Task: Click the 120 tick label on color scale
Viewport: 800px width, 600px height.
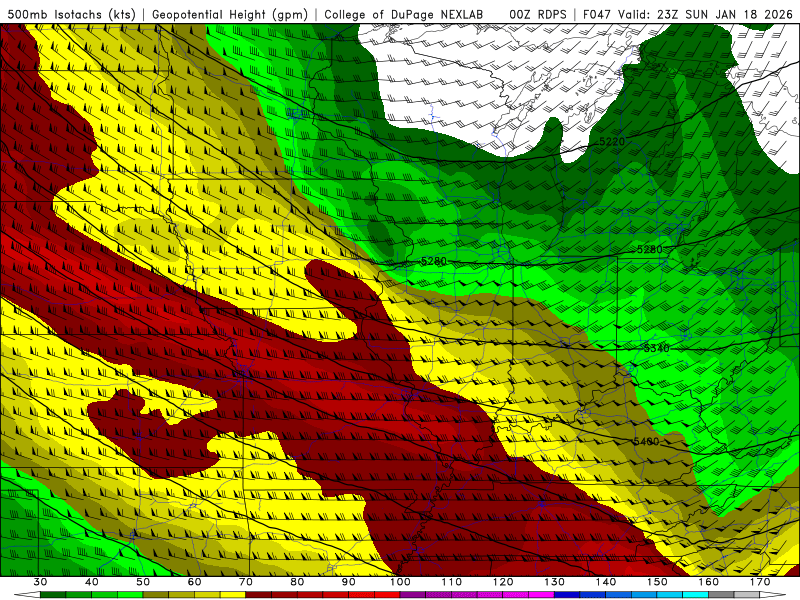Action: point(503,582)
